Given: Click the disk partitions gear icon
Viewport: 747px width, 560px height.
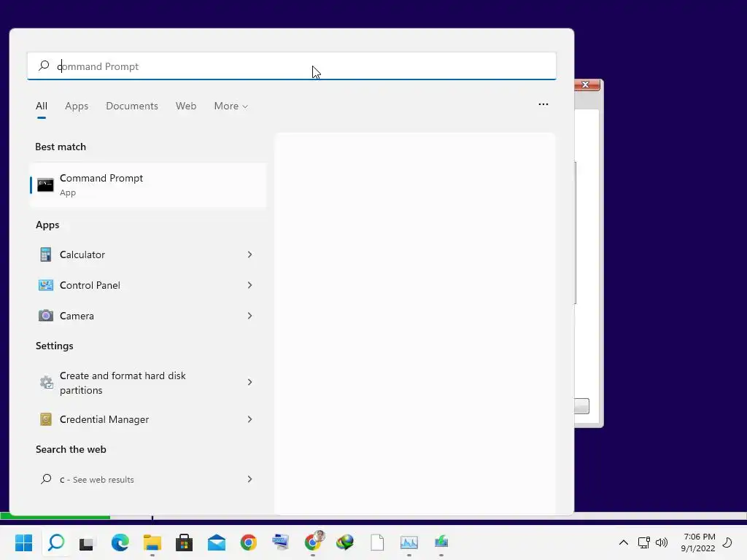Looking at the screenshot, I should pos(46,382).
